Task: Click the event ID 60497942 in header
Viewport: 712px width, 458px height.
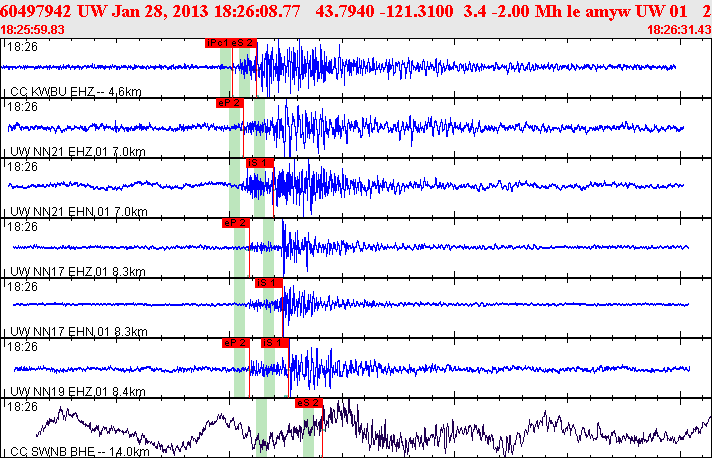Action: coord(38,11)
